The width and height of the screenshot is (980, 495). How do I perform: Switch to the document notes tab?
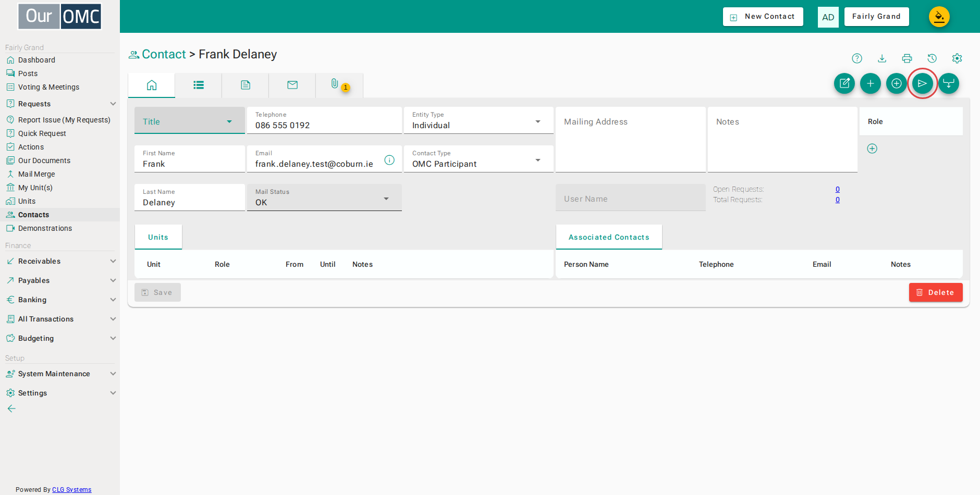[246, 85]
